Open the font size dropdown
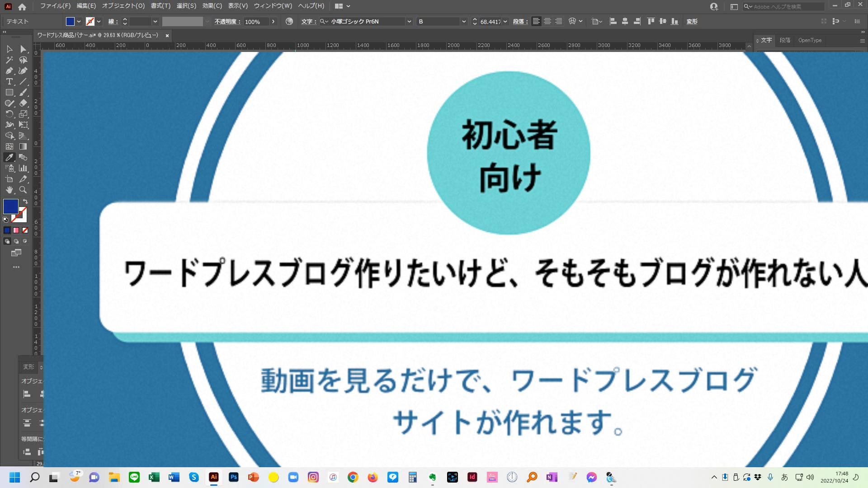 coord(505,22)
